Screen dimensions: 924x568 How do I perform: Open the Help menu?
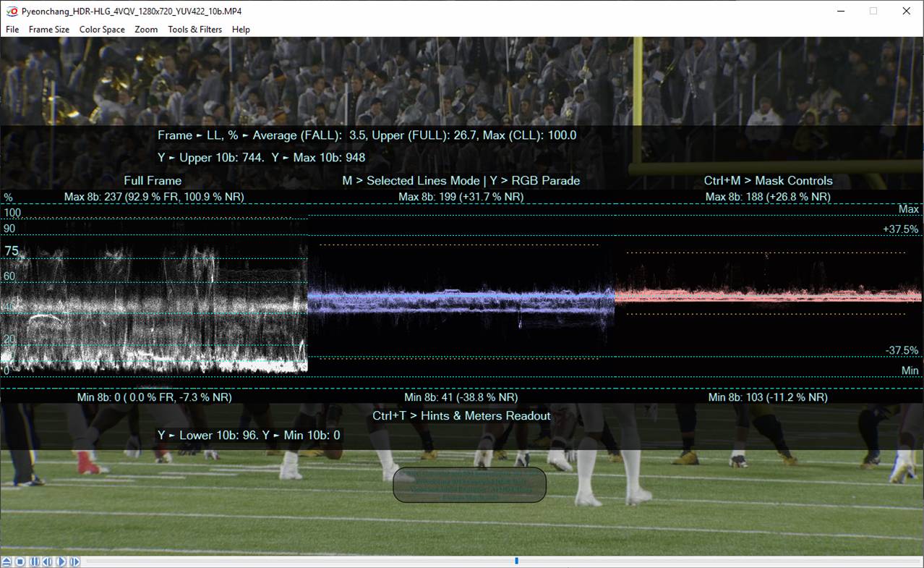click(241, 30)
